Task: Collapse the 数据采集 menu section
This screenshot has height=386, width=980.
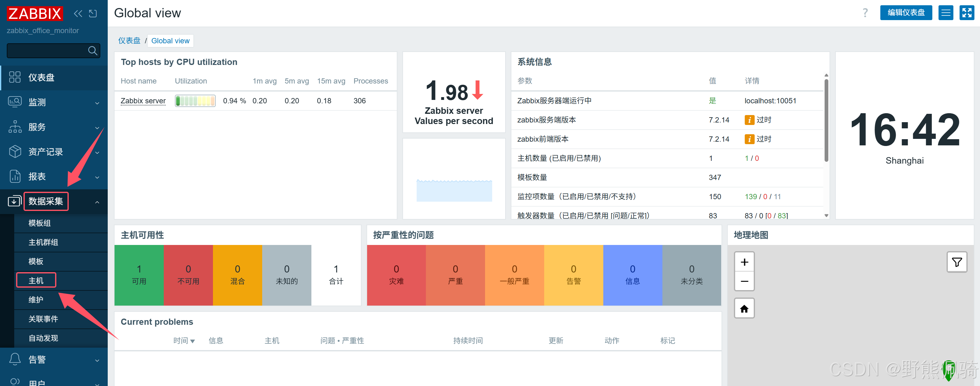Action: (x=97, y=202)
